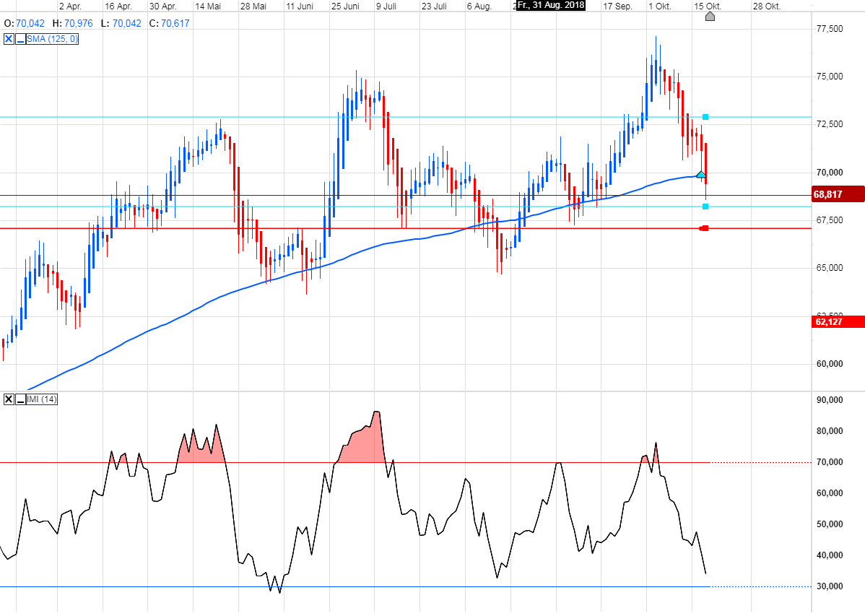Viewport: 865px width, 616px height.
Task: Remove the SMA indicator with its X icon
Action: pyautogui.click(x=9, y=39)
